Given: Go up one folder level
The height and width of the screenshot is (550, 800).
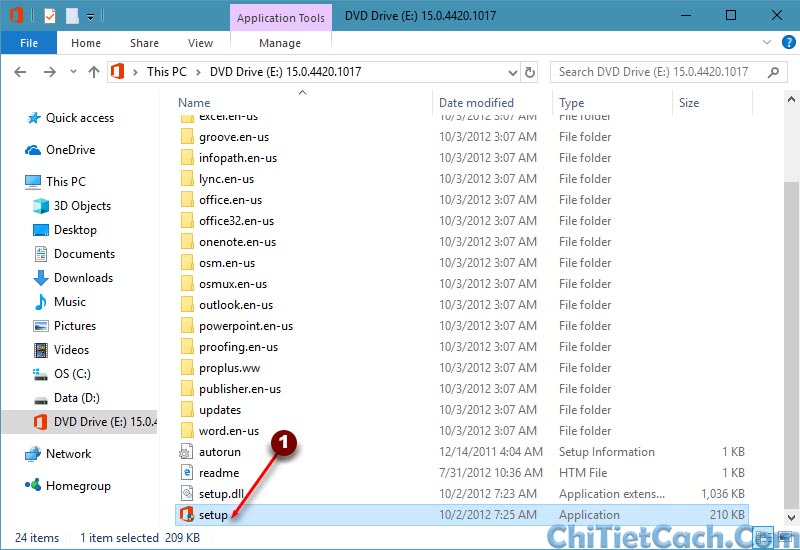Looking at the screenshot, I should (94, 72).
